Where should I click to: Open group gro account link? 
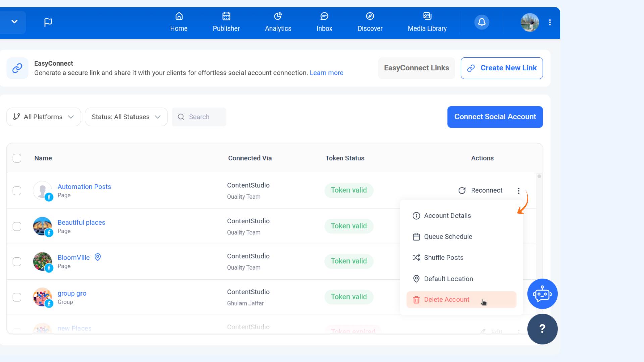(x=72, y=293)
